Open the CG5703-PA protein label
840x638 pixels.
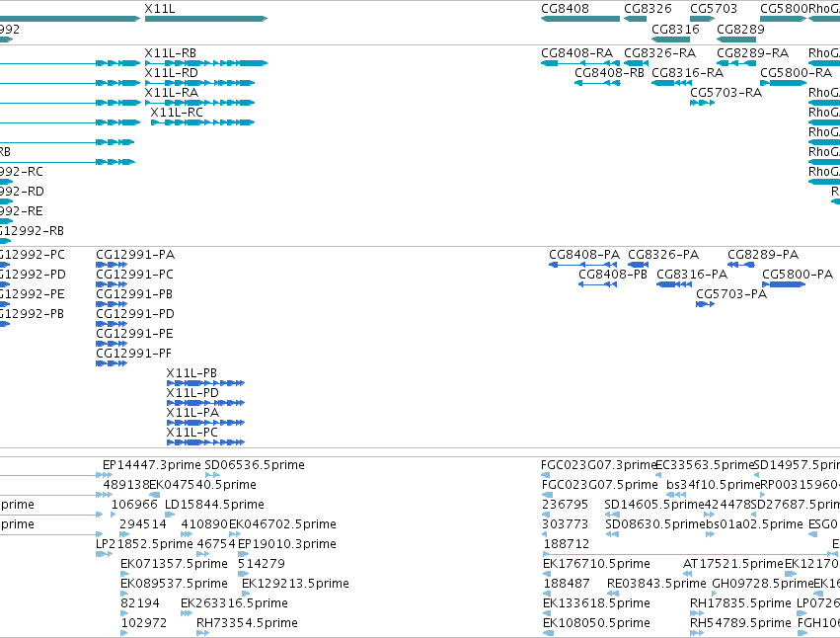tap(731, 294)
